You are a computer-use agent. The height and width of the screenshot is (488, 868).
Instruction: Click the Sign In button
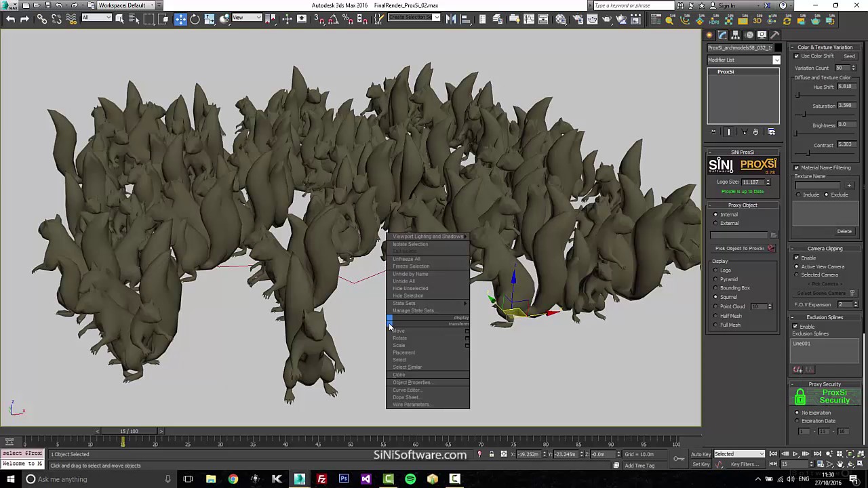[727, 5]
